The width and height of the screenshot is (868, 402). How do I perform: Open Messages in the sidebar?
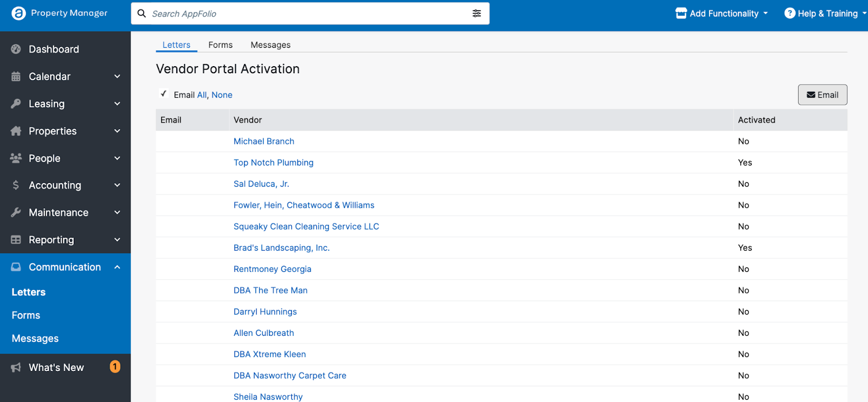point(35,339)
